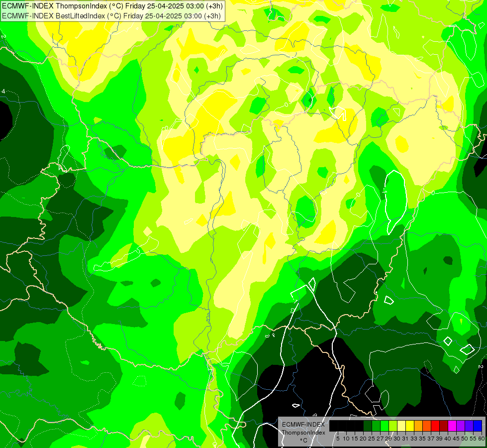The height and width of the screenshot is (448, 487).
Task: Click the orange 33–35 legend swatch
Action: point(418,426)
